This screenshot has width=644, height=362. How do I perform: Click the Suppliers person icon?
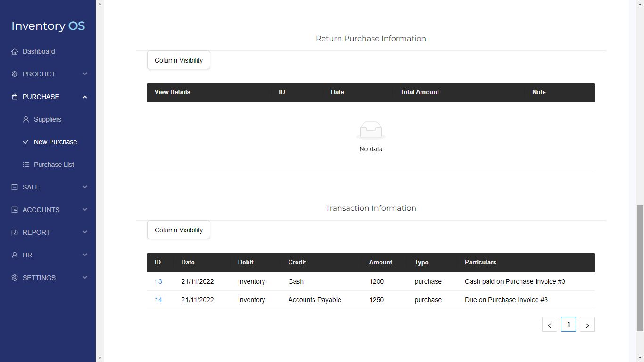[26, 119]
